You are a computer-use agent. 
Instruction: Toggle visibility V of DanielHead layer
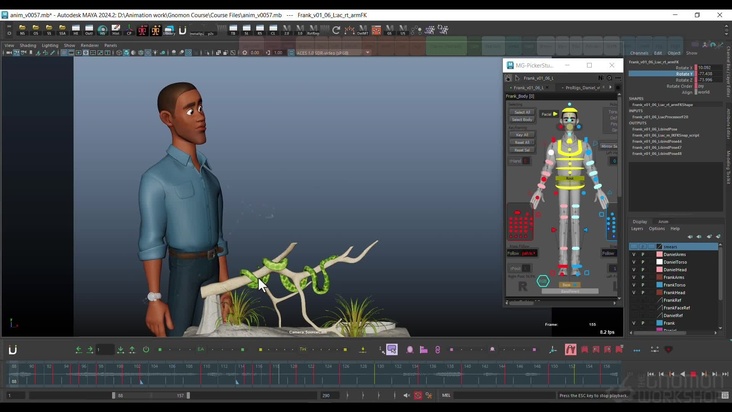click(x=633, y=270)
